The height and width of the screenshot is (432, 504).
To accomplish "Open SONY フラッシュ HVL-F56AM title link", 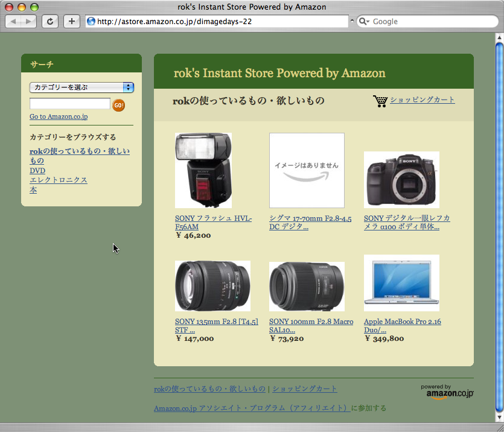I will [213, 223].
